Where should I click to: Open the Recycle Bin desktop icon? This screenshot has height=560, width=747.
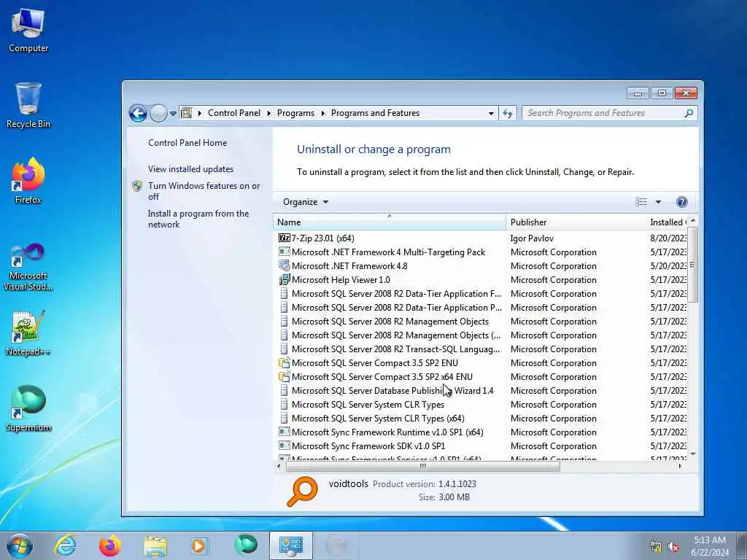[x=28, y=105]
